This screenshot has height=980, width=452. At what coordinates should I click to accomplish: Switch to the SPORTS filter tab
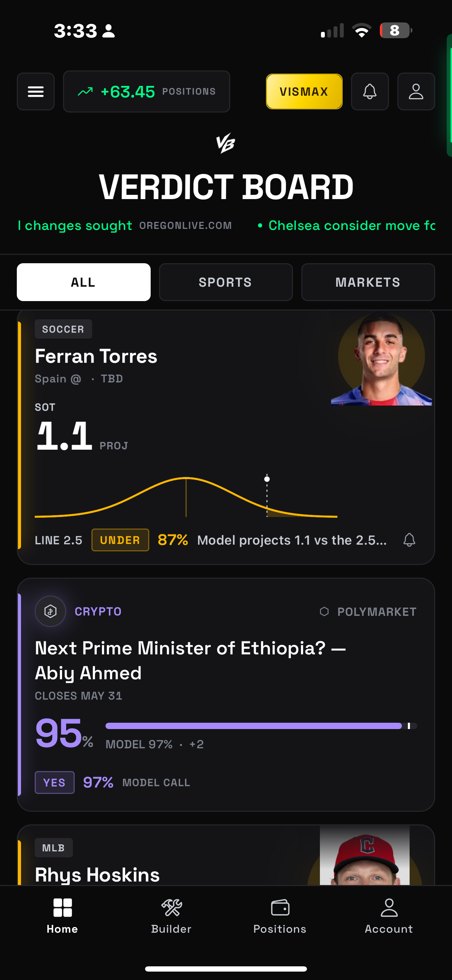click(226, 282)
